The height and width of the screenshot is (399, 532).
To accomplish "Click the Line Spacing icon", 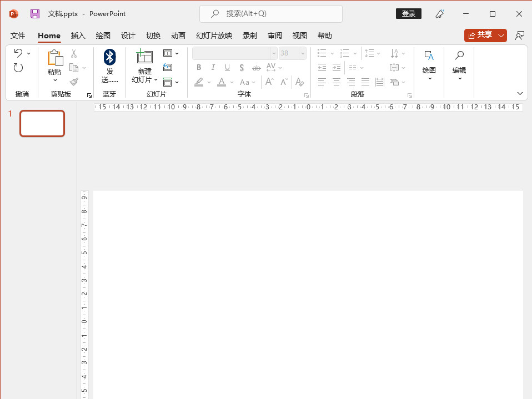I will [369, 53].
